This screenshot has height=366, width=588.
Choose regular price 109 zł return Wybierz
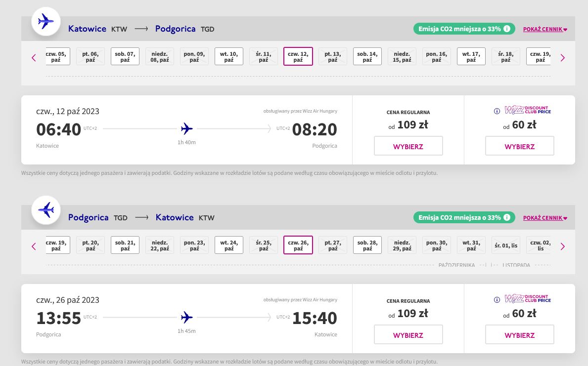[x=408, y=335]
